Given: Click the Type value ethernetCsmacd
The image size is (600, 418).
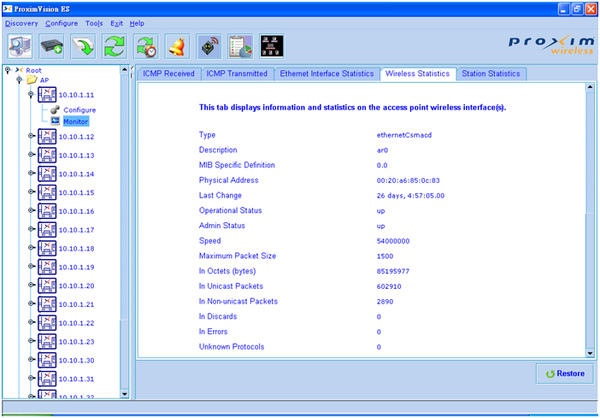Looking at the screenshot, I should [x=404, y=135].
